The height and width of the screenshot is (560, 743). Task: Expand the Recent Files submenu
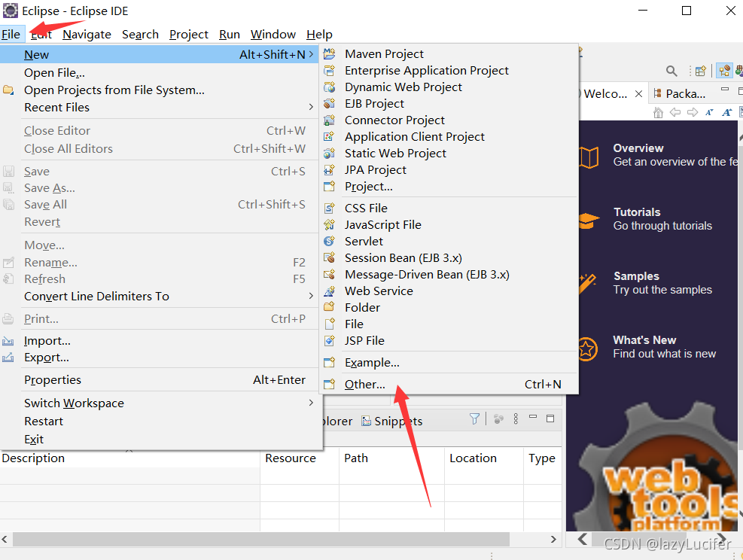tap(311, 108)
